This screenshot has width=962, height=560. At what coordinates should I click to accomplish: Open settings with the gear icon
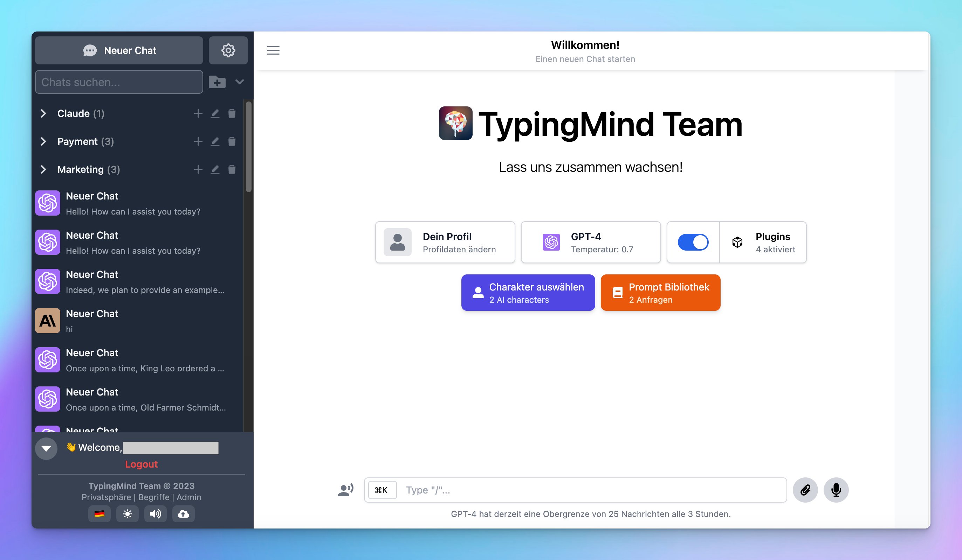228,50
